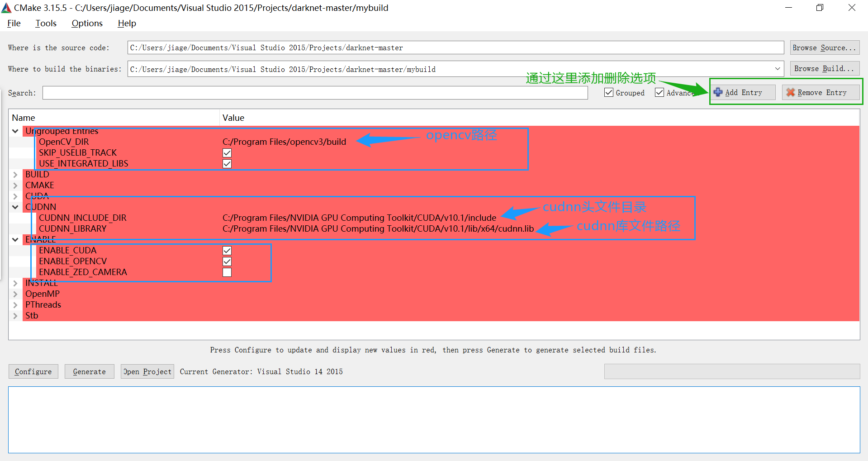
Task: Collapse the Ungrouped Entries group
Action: (15, 131)
